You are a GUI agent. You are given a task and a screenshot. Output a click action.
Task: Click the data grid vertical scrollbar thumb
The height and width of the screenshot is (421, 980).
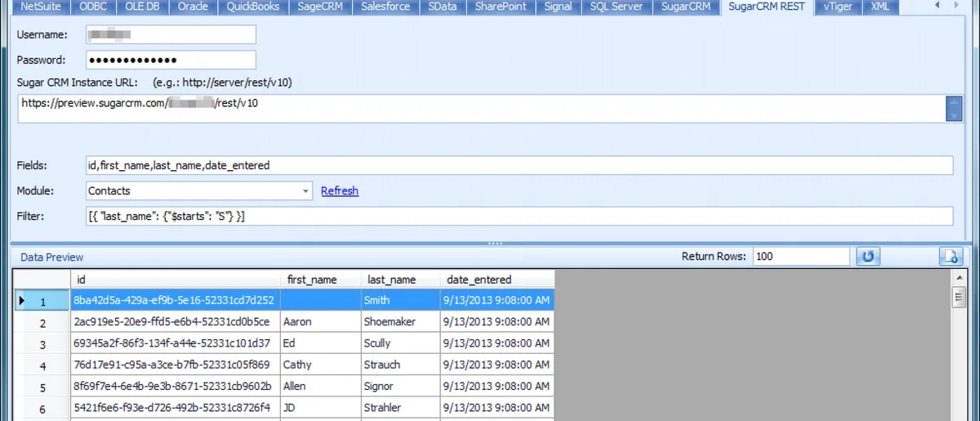(x=959, y=298)
